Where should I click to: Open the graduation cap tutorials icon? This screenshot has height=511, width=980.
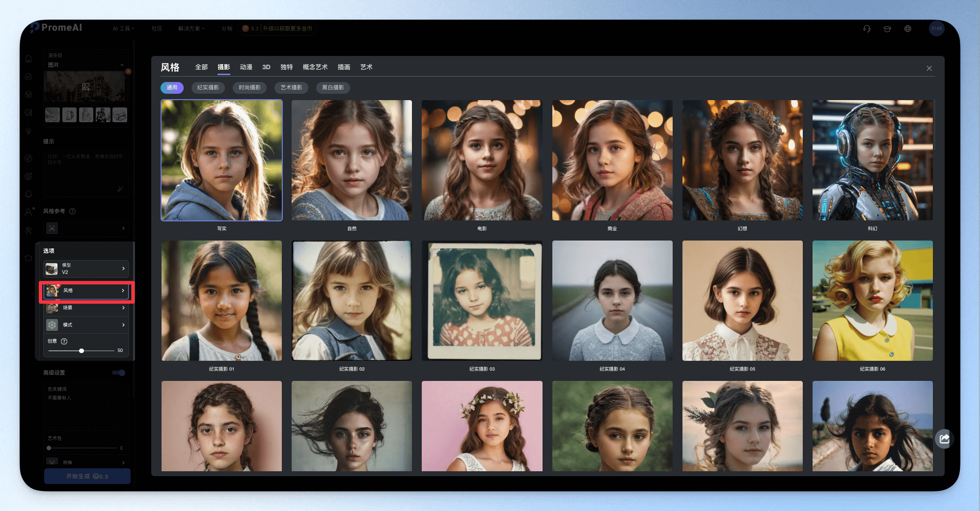[x=887, y=28]
